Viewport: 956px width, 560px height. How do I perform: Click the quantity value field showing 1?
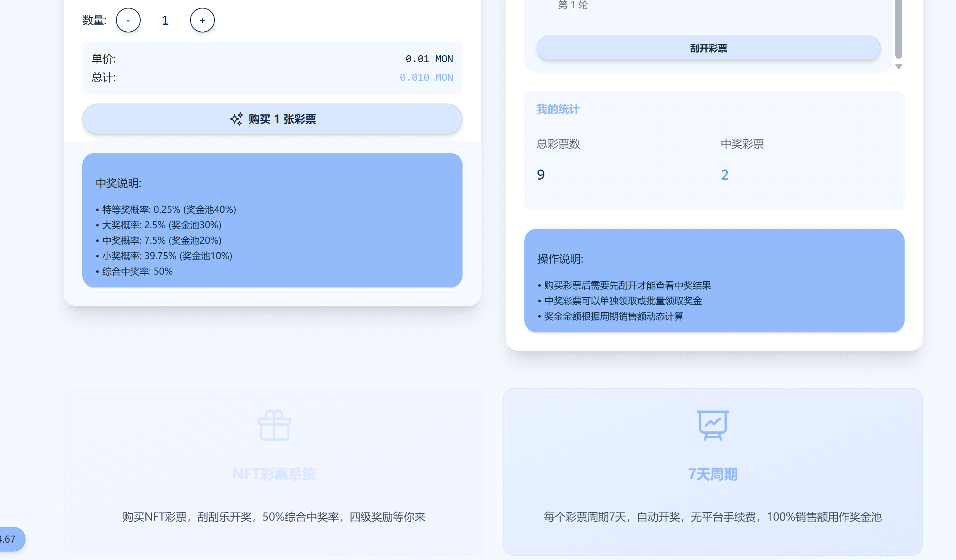[165, 20]
